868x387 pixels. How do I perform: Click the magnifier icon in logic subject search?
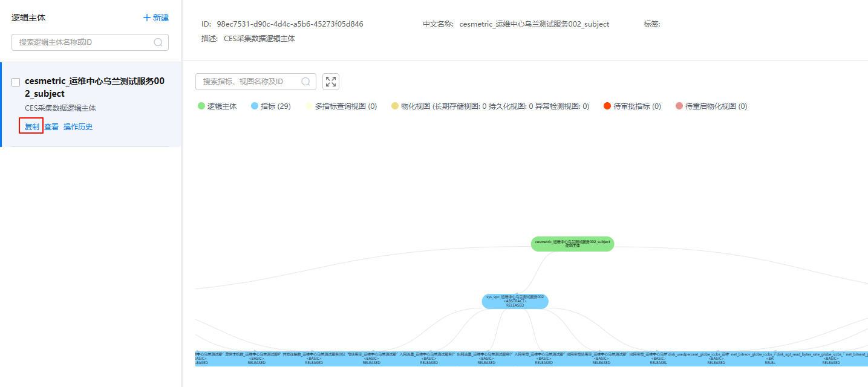point(158,42)
